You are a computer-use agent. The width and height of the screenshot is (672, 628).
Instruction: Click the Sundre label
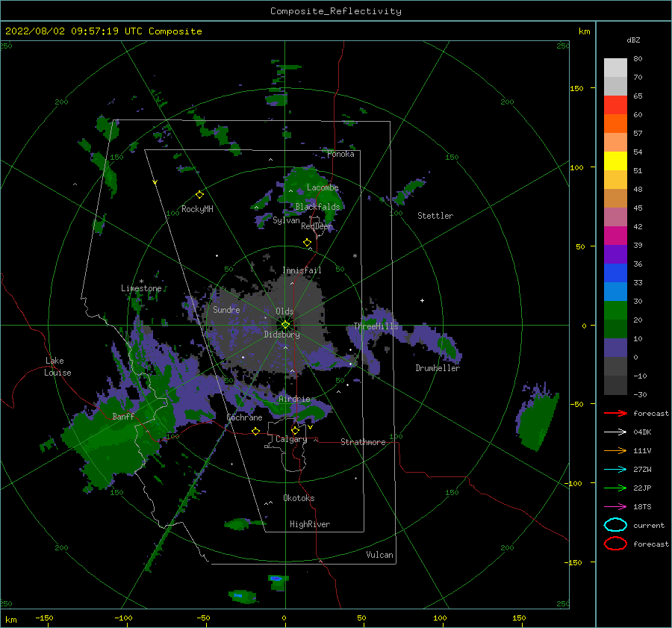(x=226, y=309)
